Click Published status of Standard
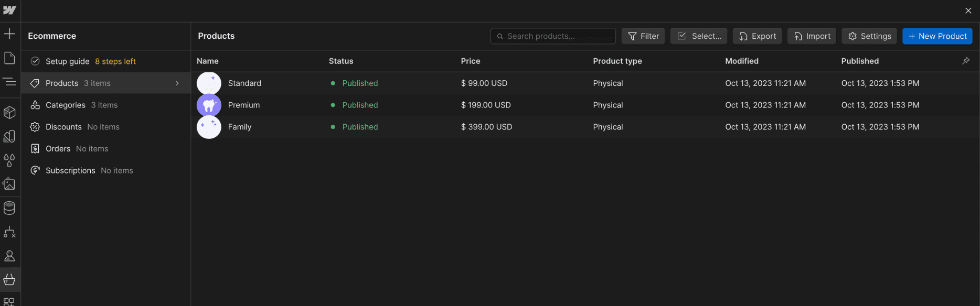The height and width of the screenshot is (306, 980). 360,83
